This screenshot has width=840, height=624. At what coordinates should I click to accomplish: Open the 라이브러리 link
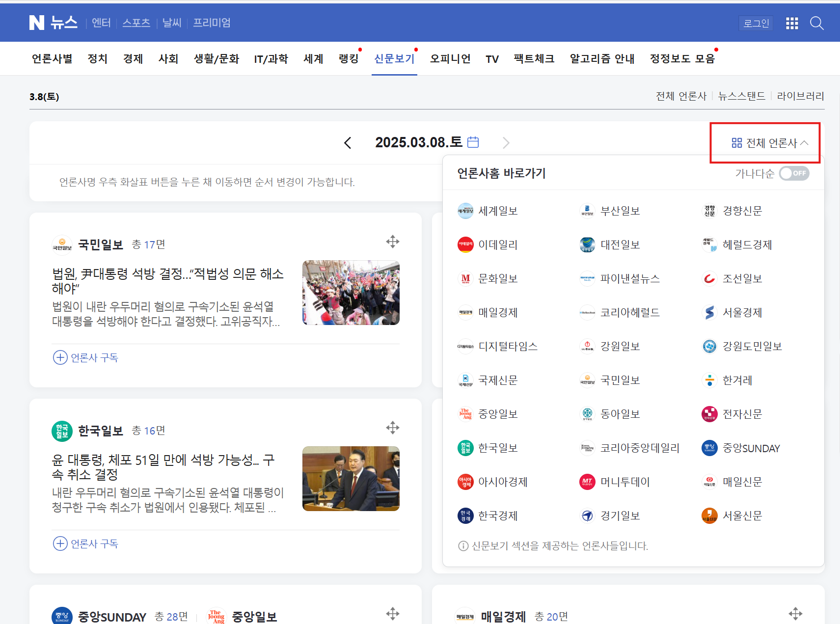[800, 96]
